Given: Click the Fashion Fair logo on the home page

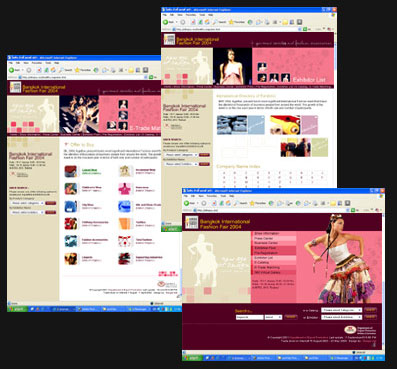Looking at the screenshot, I should 191,222.
